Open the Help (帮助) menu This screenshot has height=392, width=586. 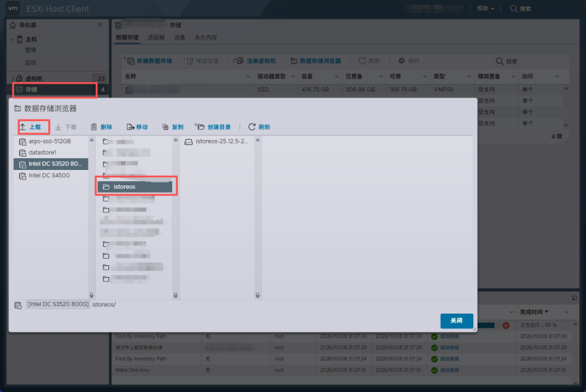pyautogui.click(x=486, y=9)
